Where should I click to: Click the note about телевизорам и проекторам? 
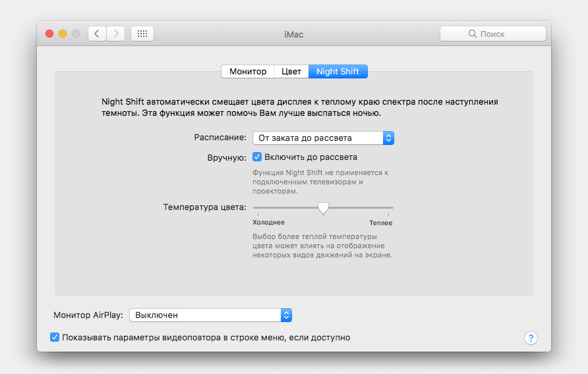coord(320,182)
